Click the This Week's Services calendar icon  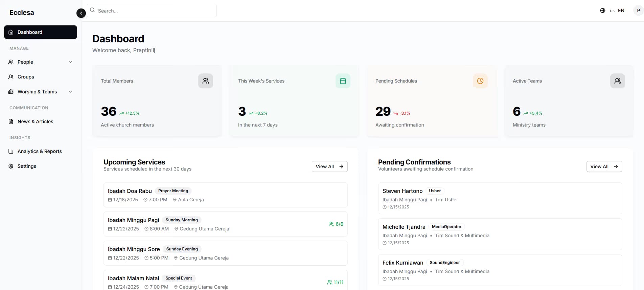tap(343, 81)
